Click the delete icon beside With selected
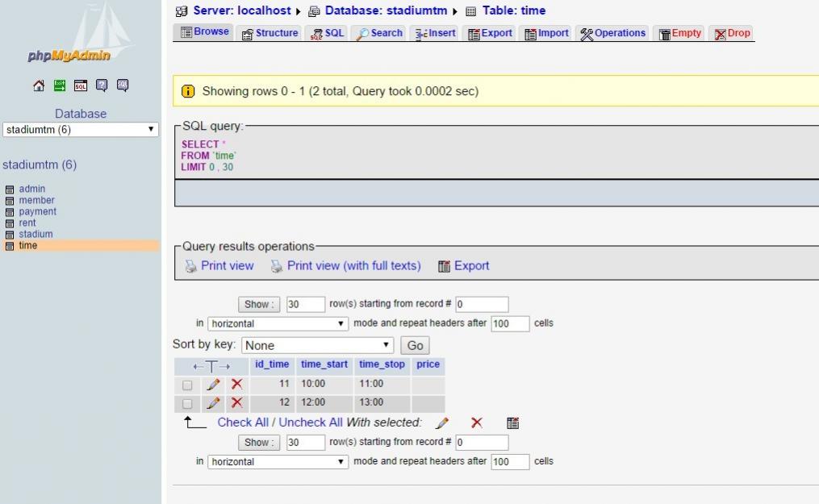 point(477,423)
